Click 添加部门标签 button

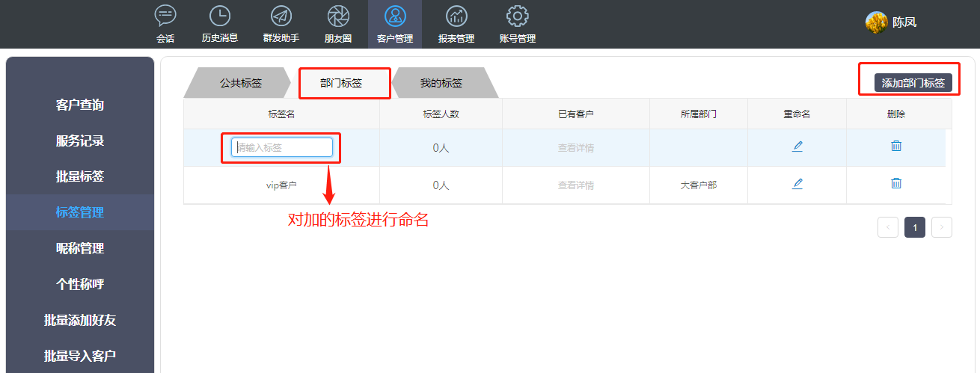click(x=913, y=83)
